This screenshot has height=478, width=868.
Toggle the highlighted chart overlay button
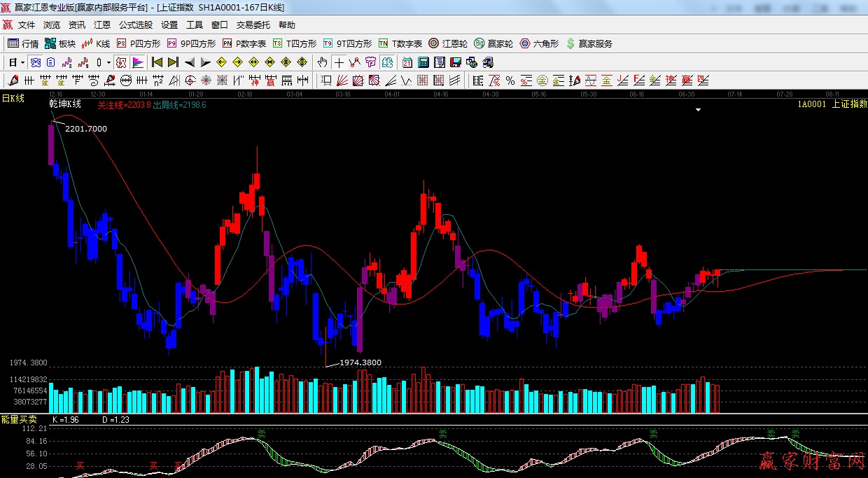[x=34, y=62]
